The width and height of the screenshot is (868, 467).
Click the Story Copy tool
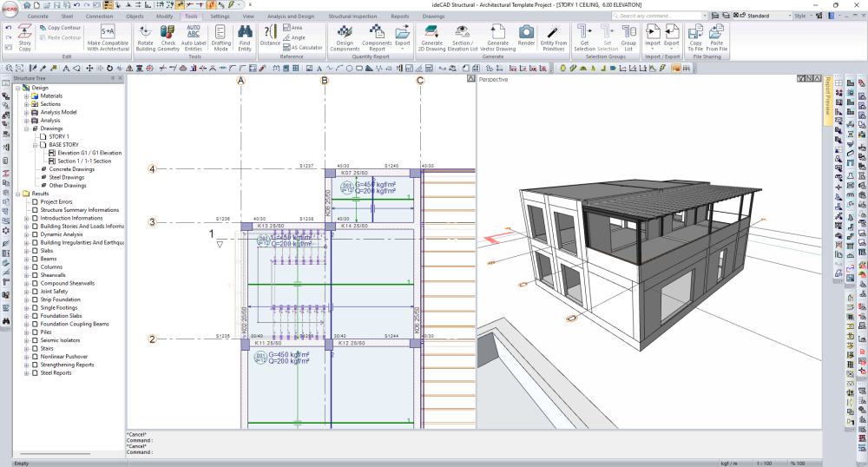coord(24,36)
